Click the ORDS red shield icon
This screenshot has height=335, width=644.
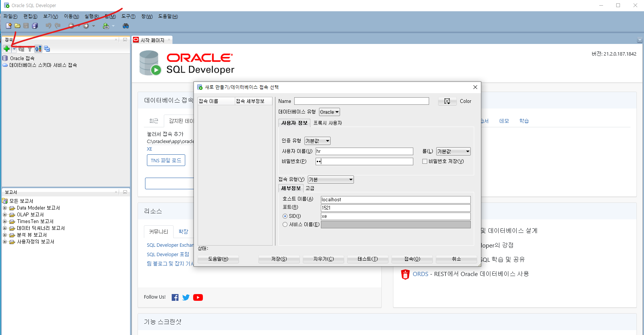(405, 275)
